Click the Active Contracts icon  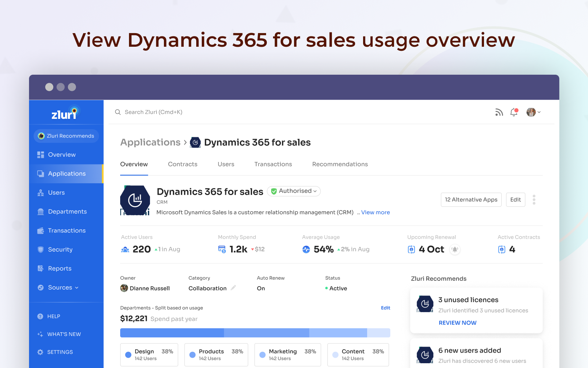click(x=502, y=250)
